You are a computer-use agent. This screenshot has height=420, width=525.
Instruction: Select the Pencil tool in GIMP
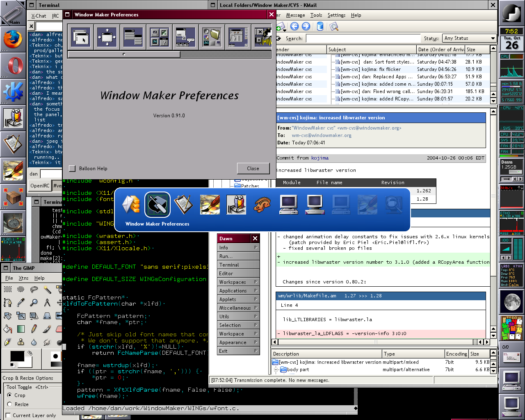point(34,329)
